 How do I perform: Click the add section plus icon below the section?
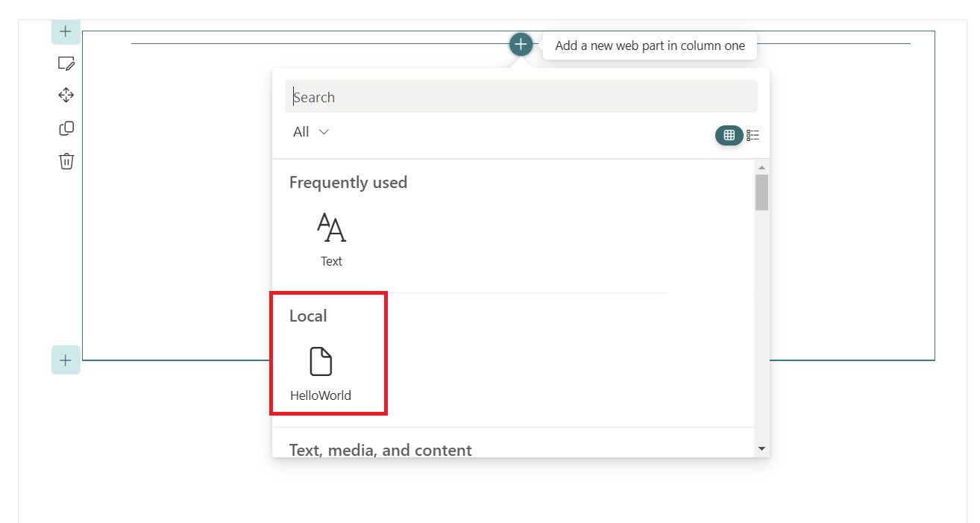click(66, 360)
